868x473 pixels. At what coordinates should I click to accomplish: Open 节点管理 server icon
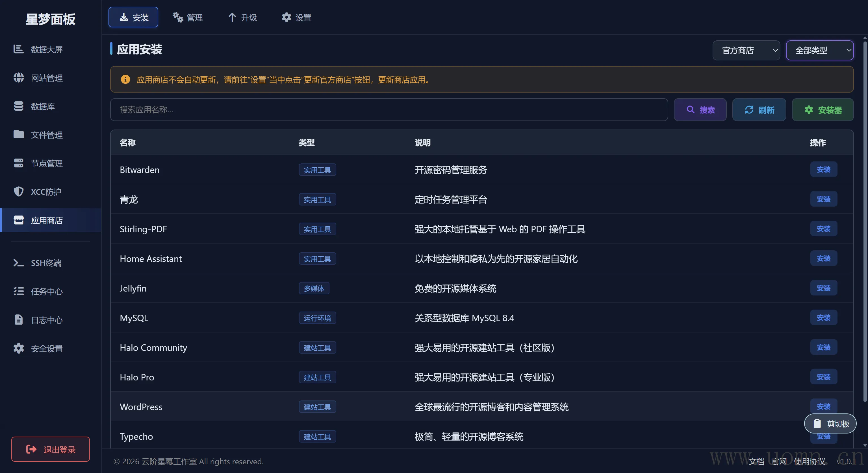coord(19,163)
